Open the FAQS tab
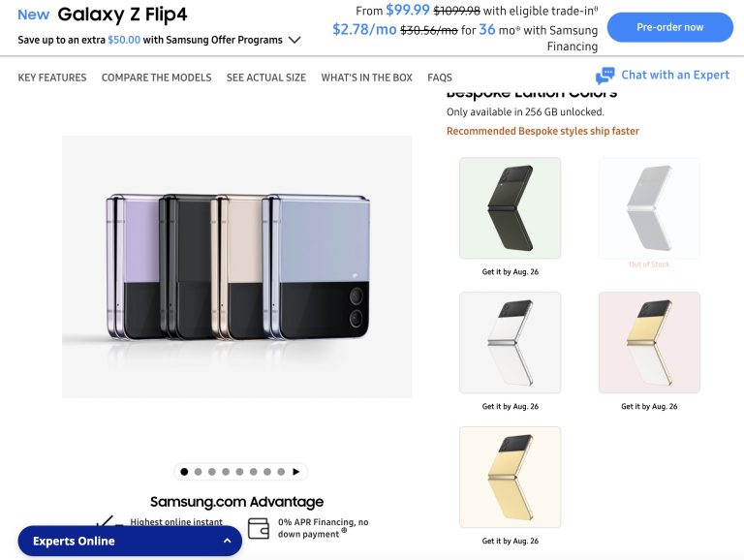Screen dimensions: 744x560 click(440, 78)
